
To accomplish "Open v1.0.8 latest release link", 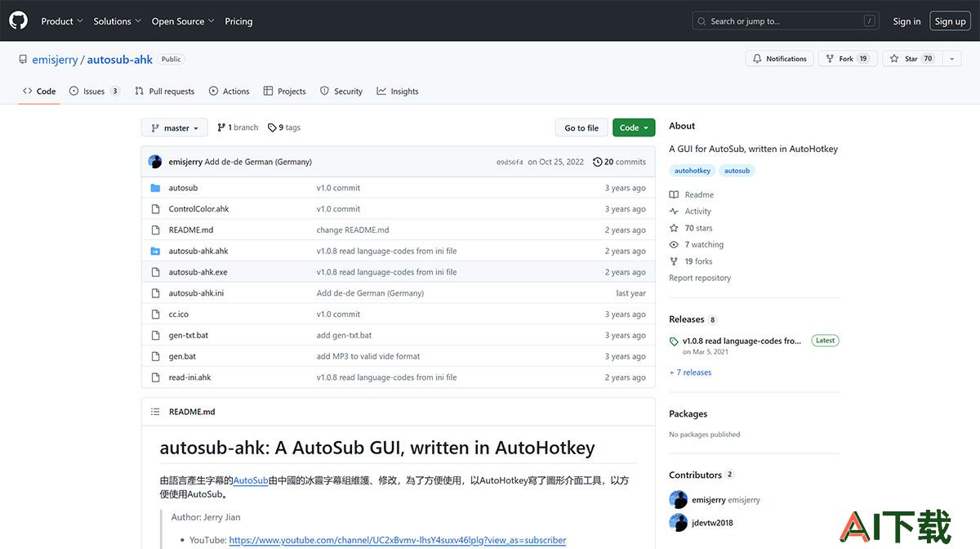I will [x=742, y=341].
